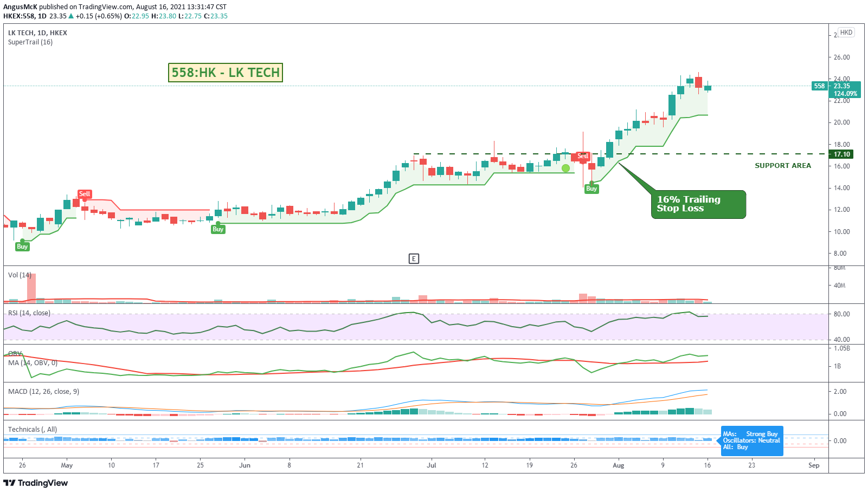Screen dimensions: 868x493
Task: Select the MA (14, OBV, 0) label
Action: 33,363
